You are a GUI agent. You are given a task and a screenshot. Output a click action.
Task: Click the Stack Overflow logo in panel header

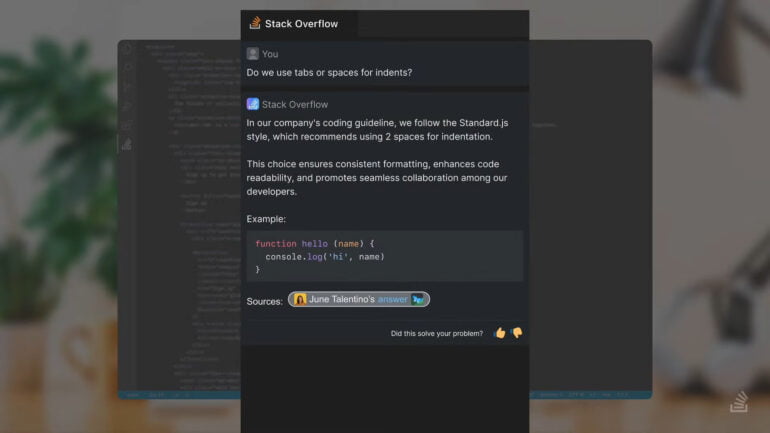coord(255,23)
